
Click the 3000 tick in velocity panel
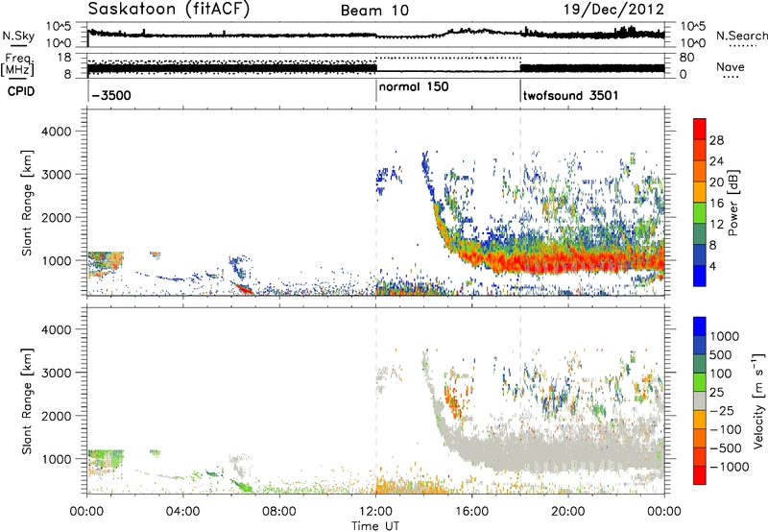coord(56,373)
